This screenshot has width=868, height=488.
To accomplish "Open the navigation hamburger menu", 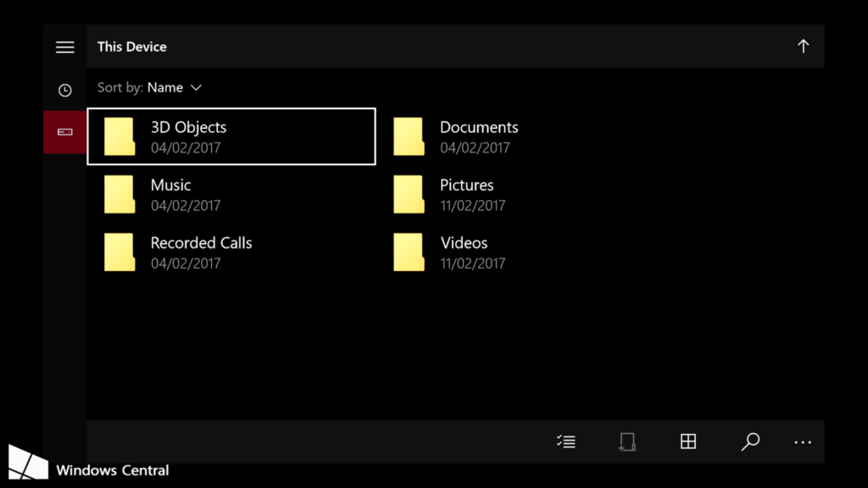I will [x=64, y=47].
